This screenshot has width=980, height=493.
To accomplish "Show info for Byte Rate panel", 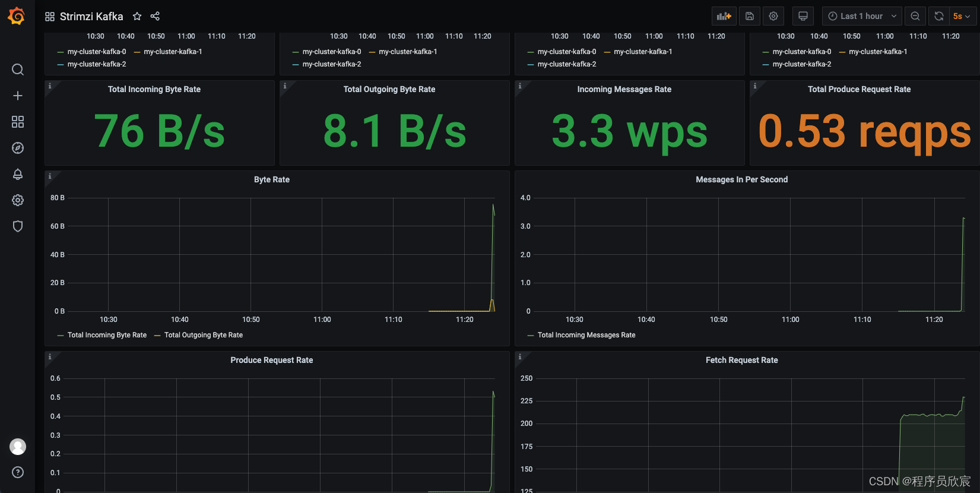I will 50,176.
